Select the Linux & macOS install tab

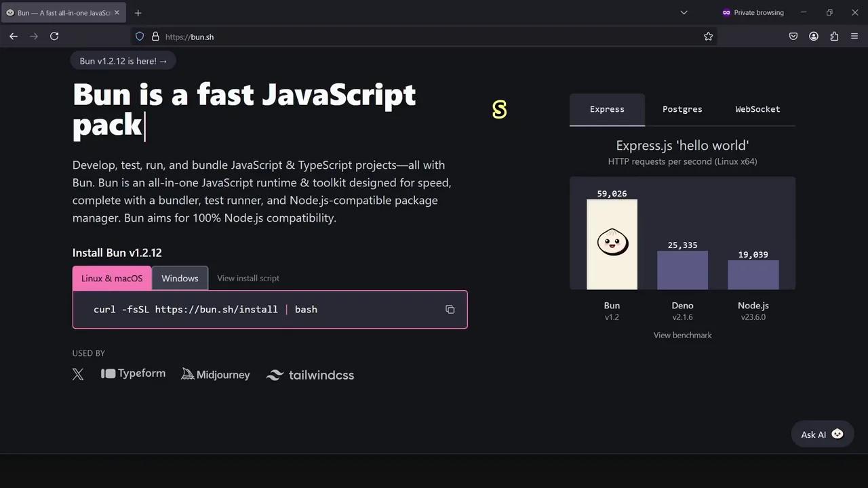[x=112, y=279]
